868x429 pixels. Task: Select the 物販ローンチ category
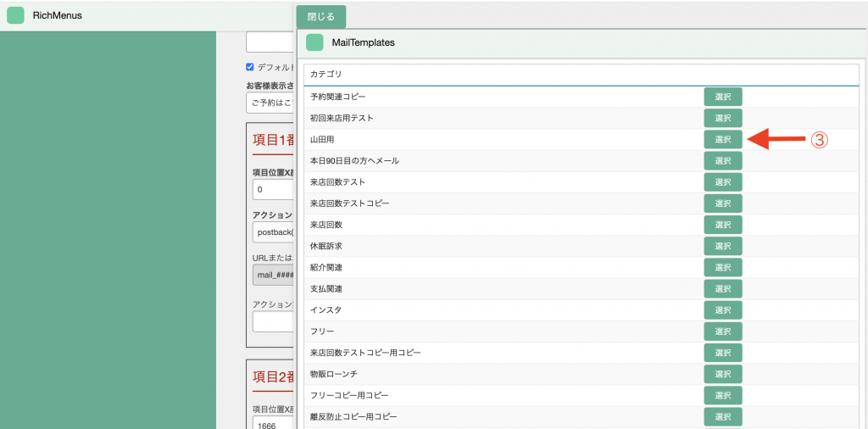tap(723, 374)
